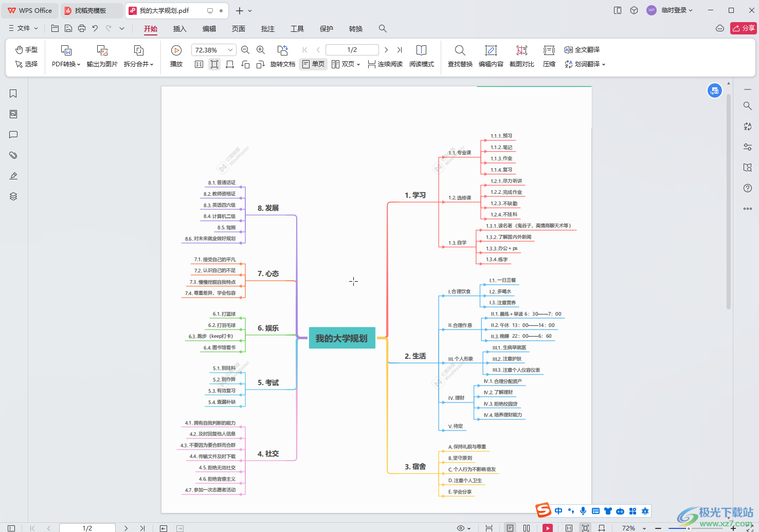This screenshot has width=759, height=532.
Task: Toggle status bar single-page layout icon
Action: 510,528
